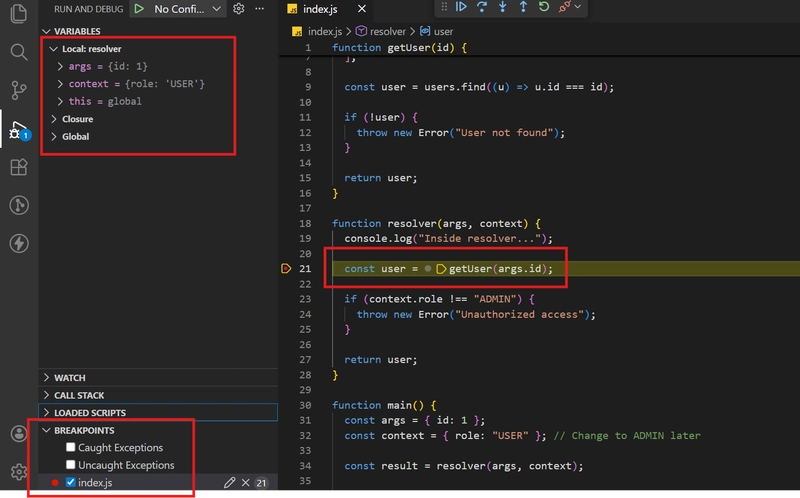Expand the Global scope

tap(54, 136)
